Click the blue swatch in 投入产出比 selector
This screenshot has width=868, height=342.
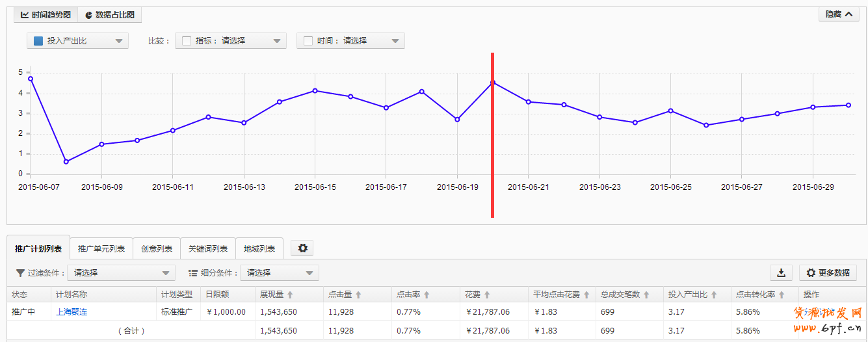click(38, 41)
